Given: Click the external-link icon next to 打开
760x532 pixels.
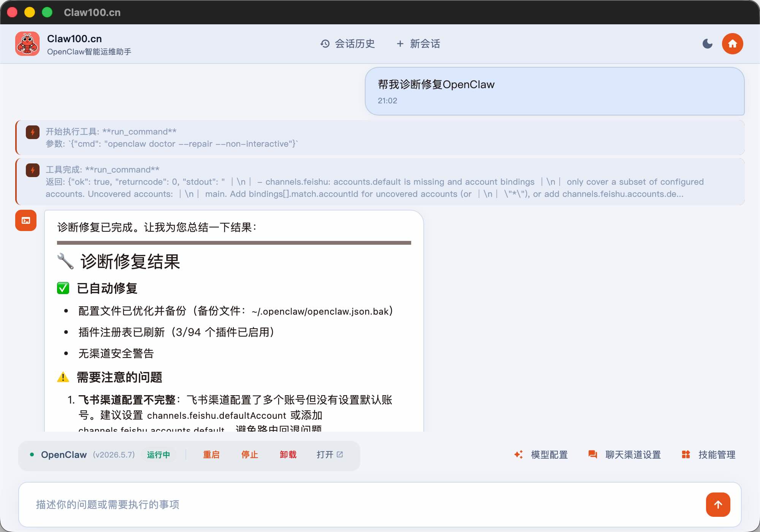Looking at the screenshot, I should pos(340,454).
